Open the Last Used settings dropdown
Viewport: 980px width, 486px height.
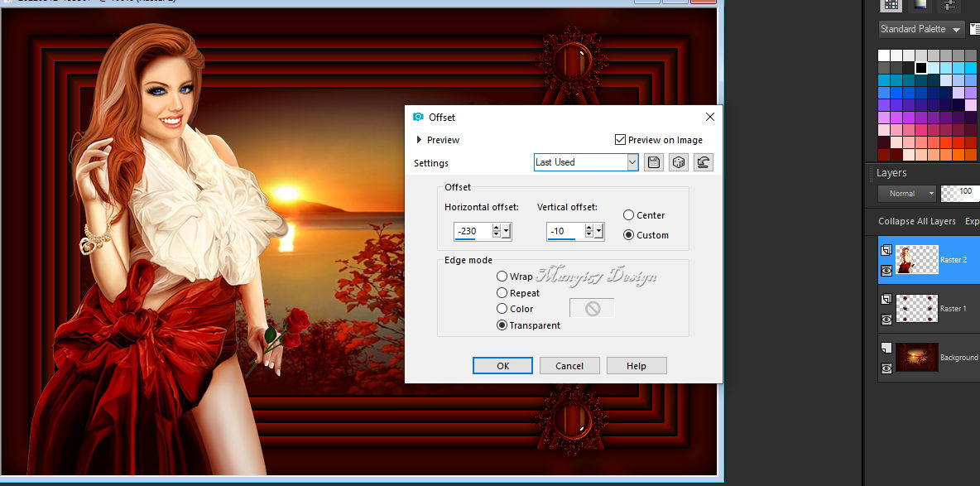pos(632,162)
